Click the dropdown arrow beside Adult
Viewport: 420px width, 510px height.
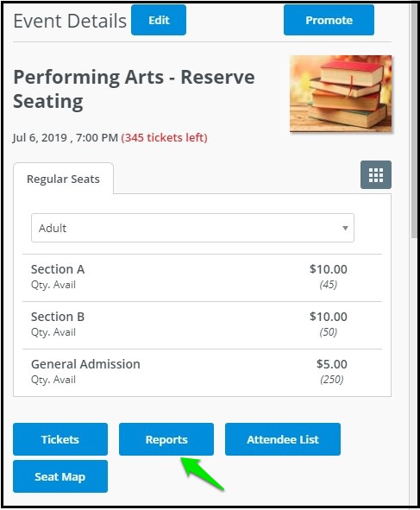coord(345,228)
